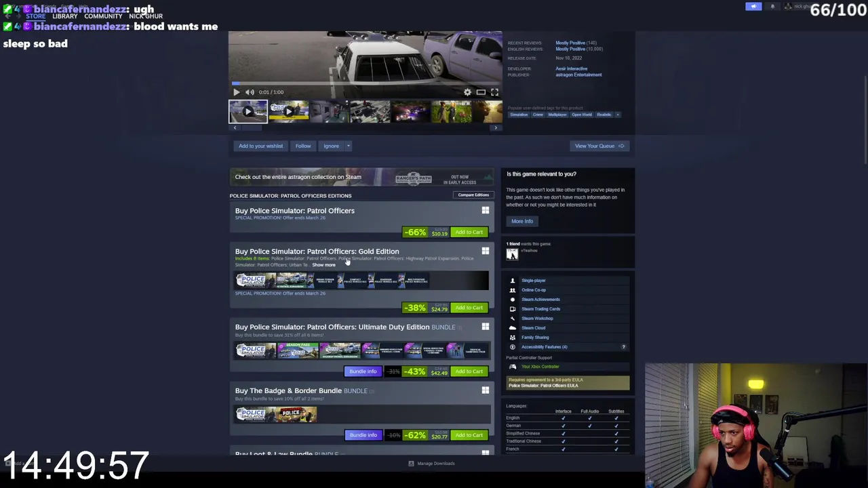Select Your Xbox Controller support entry
The image size is (868, 488).
tap(540, 367)
